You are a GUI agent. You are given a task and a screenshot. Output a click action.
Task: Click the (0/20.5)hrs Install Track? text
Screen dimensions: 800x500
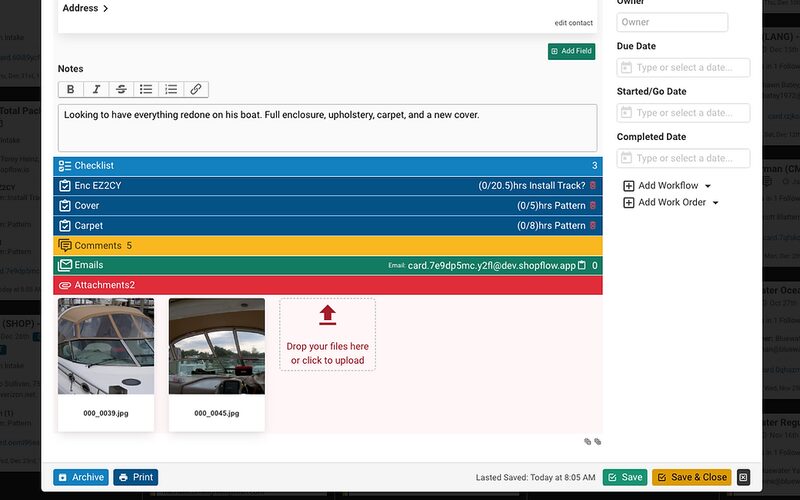pos(532,186)
